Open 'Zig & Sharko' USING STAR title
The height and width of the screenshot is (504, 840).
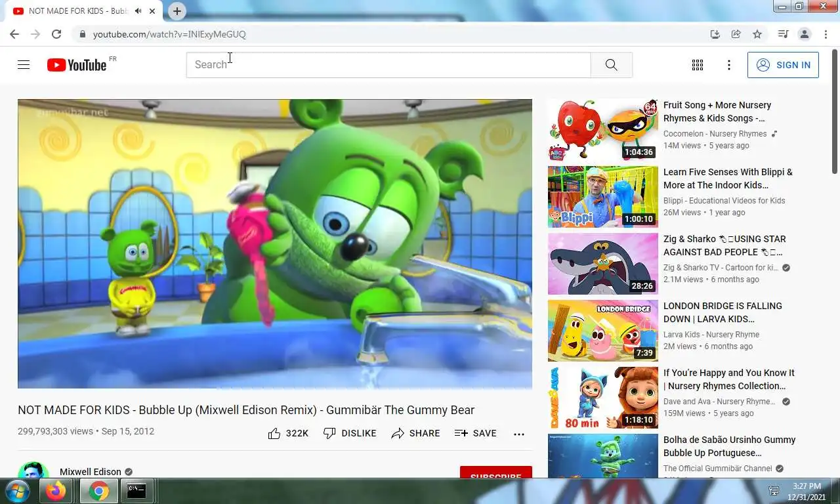tap(724, 245)
